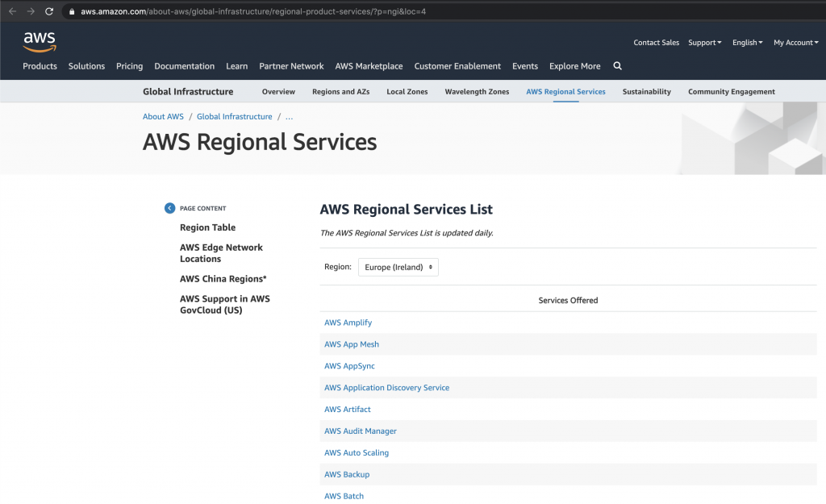Screen dimensions: 826x504
Task: Reload the page via refresh icon
Action: click(x=48, y=11)
